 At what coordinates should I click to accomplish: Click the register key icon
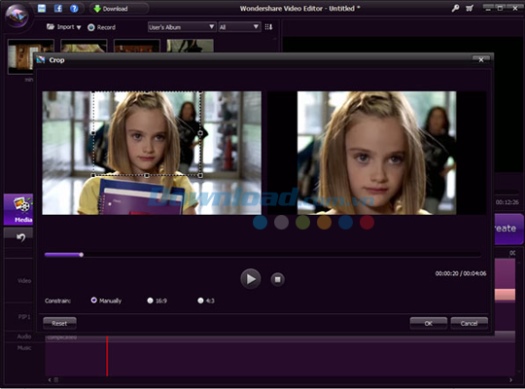[x=455, y=8]
